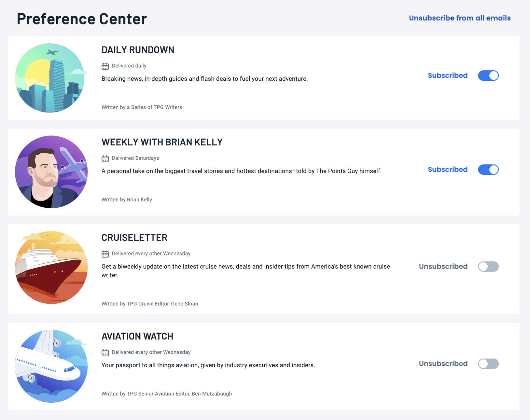This screenshot has width=530, height=420.
Task: Click the airplane illustration for Aviation Watch
Action: tap(52, 366)
